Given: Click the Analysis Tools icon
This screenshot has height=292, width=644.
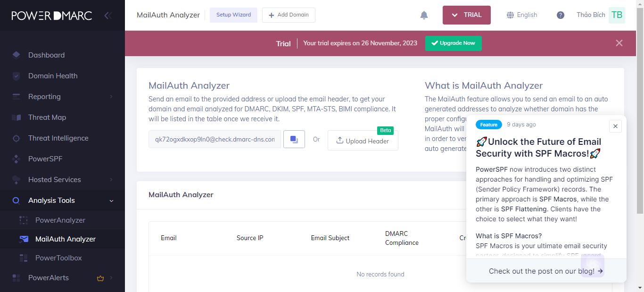Looking at the screenshot, I should (17, 200).
